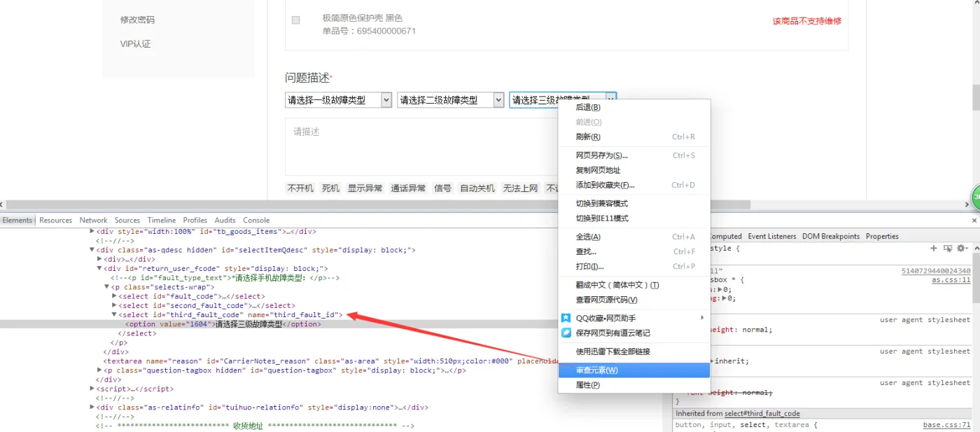Open the 修改密码 sidebar link

[x=137, y=20]
